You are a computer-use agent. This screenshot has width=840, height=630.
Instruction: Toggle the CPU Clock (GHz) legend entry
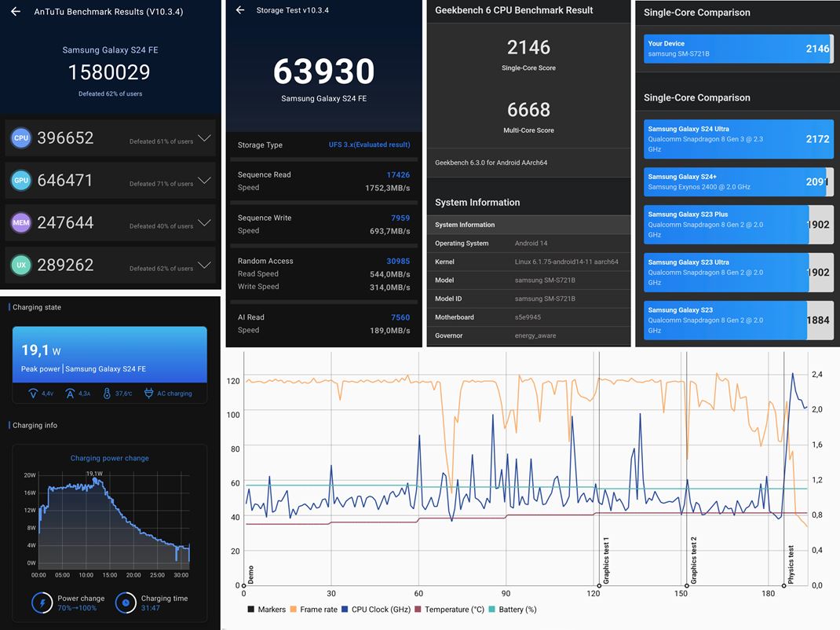(376, 609)
